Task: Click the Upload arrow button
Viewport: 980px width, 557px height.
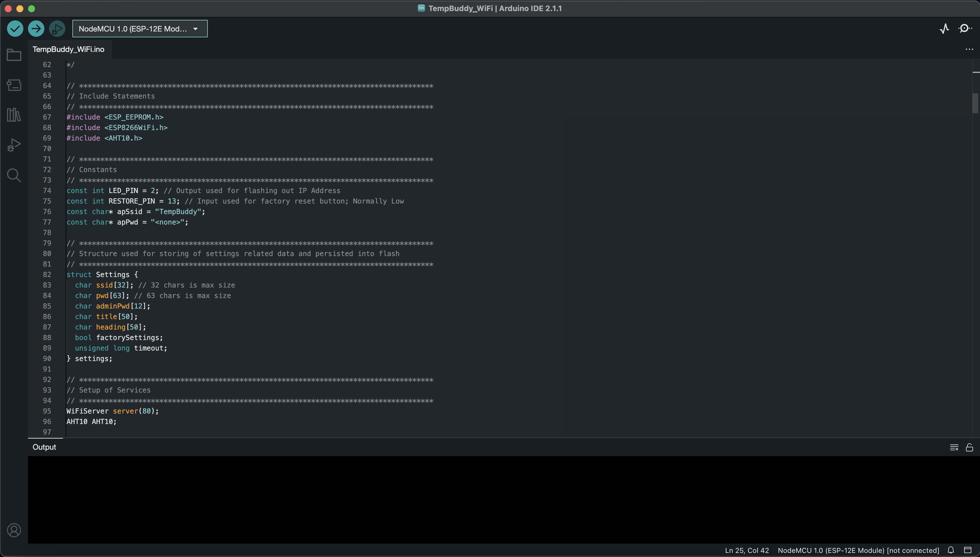Action: click(36, 29)
